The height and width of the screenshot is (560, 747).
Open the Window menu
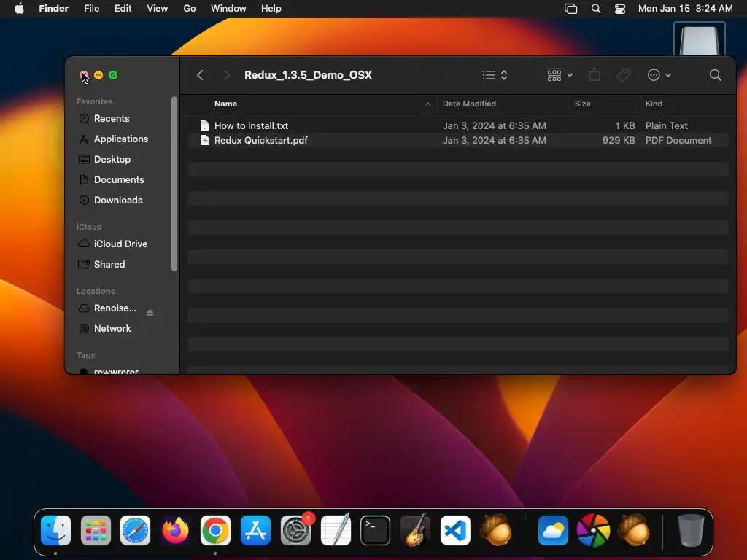(x=228, y=9)
